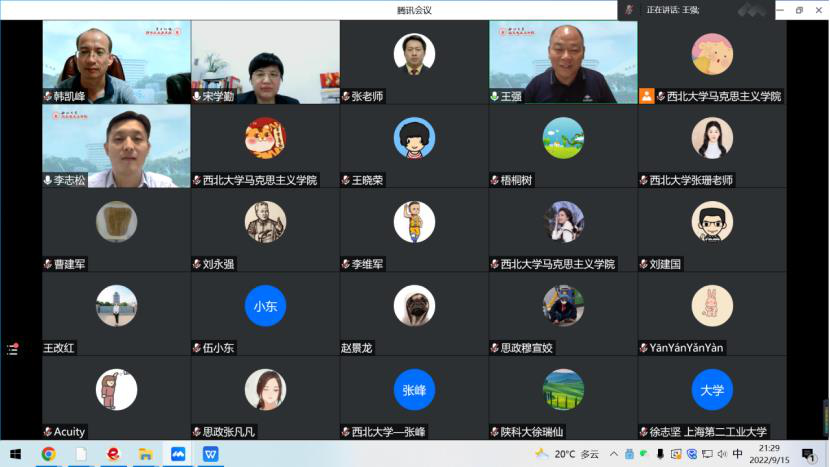Open File Explorer from the taskbar
This screenshot has width=830, height=467.
(145, 454)
